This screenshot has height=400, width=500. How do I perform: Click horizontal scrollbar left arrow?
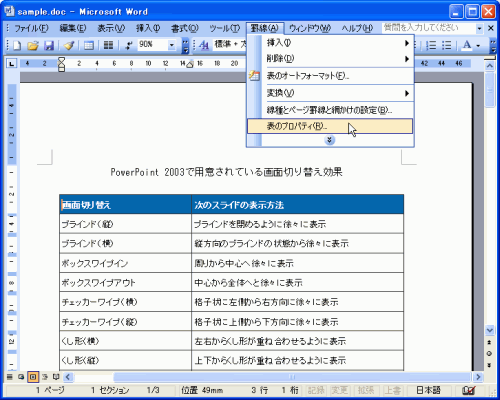pos(68,377)
